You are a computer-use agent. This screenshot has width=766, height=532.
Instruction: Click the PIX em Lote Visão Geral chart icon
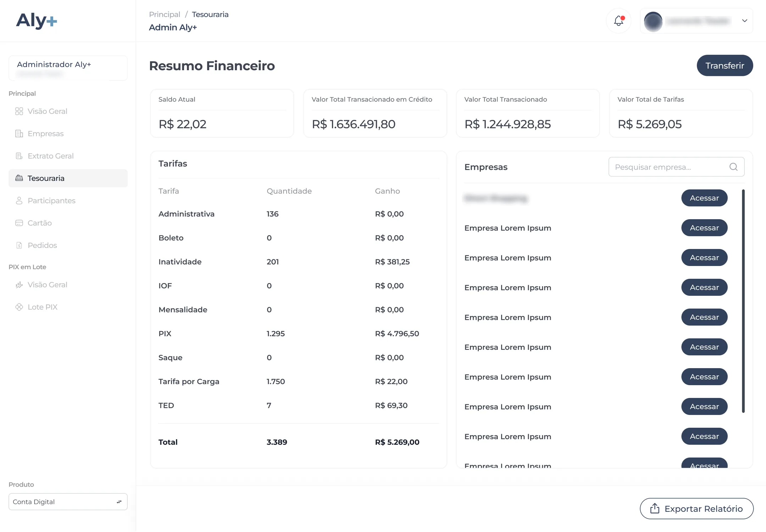click(19, 285)
